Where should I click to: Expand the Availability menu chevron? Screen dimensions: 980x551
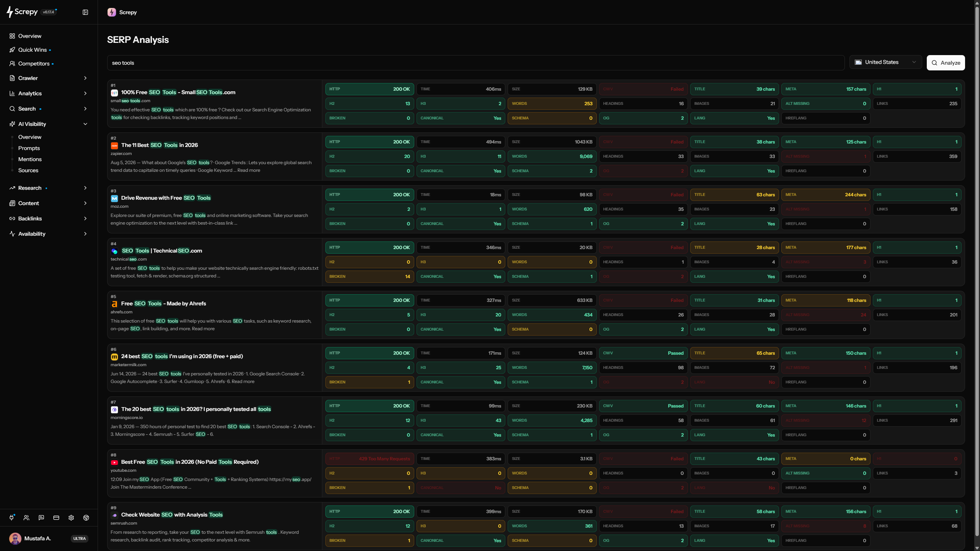coord(85,234)
